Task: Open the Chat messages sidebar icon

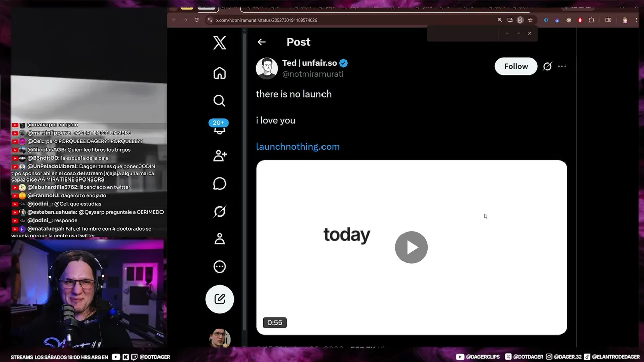Action: (x=219, y=184)
